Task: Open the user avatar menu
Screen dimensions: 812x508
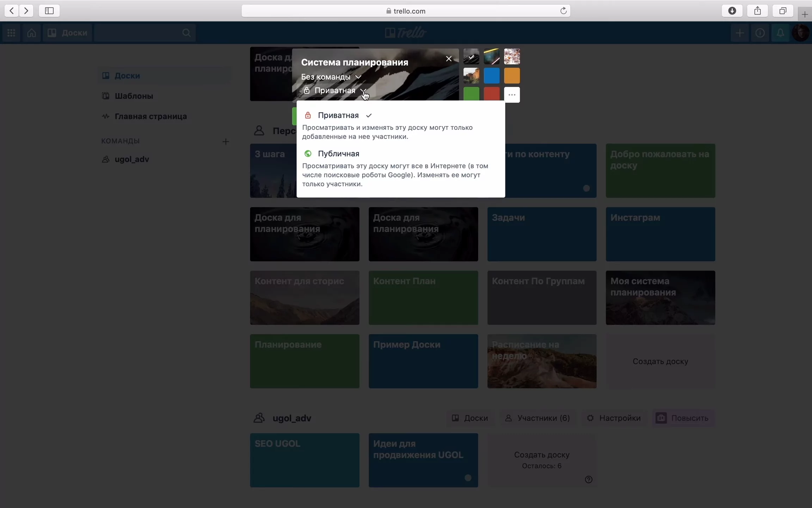Action: point(800,33)
